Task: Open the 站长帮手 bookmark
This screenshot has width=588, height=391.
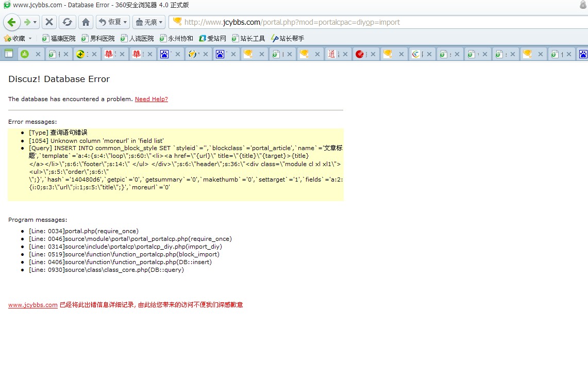Action: click(x=288, y=38)
